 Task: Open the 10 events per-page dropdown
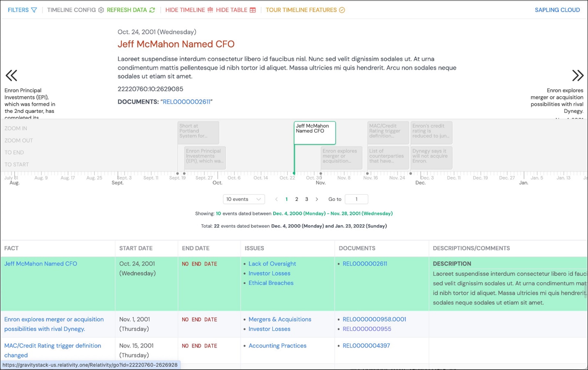click(243, 199)
